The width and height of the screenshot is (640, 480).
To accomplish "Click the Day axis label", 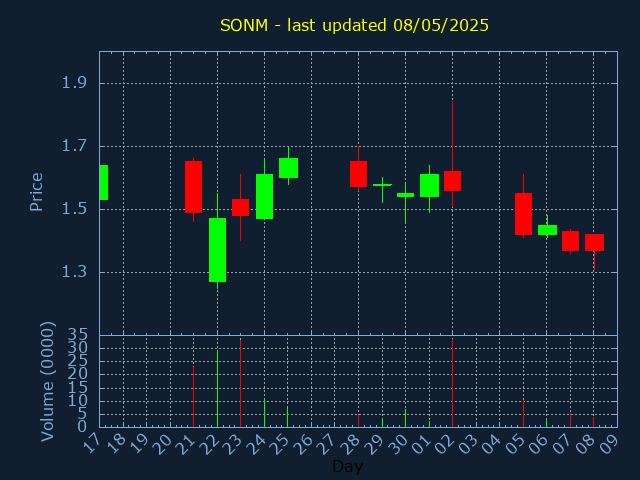I will pyautogui.click(x=347, y=466).
